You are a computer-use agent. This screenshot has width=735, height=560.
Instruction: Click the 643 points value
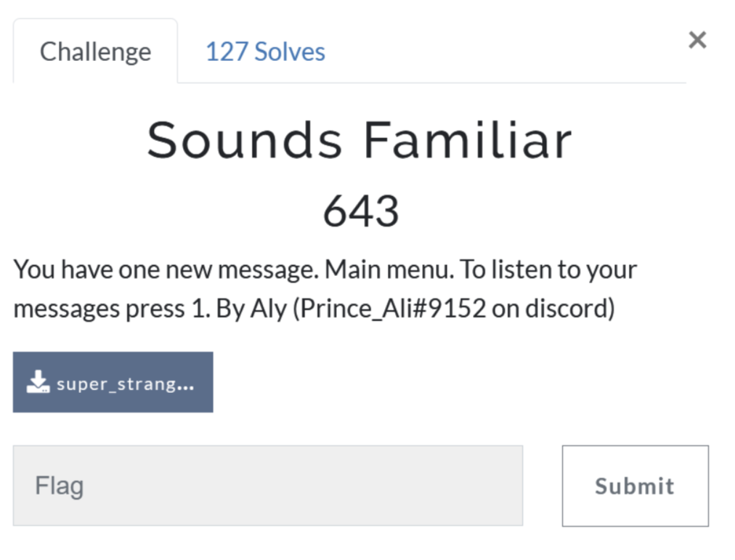point(361,210)
